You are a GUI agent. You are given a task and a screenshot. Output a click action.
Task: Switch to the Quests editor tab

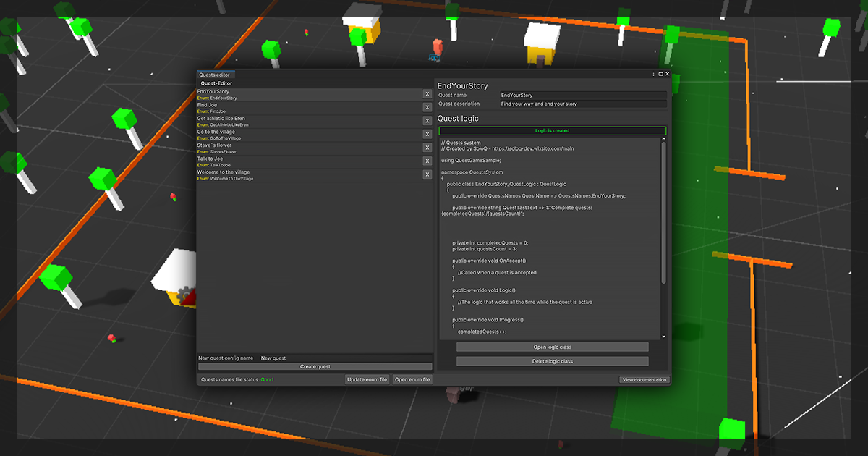click(x=215, y=74)
